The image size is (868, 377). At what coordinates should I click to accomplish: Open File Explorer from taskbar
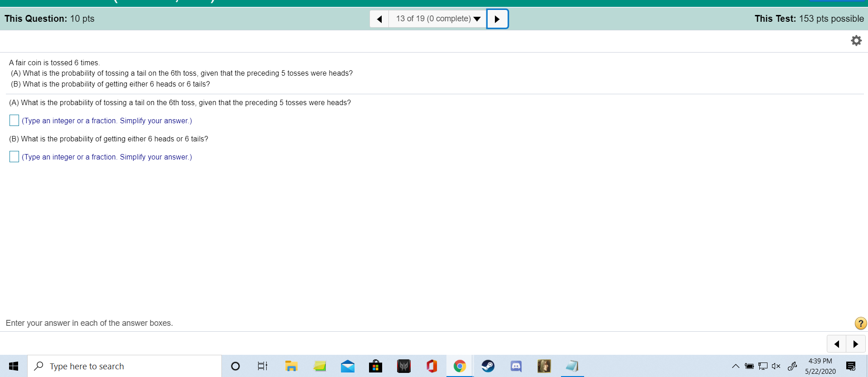pyautogui.click(x=291, y=366)
